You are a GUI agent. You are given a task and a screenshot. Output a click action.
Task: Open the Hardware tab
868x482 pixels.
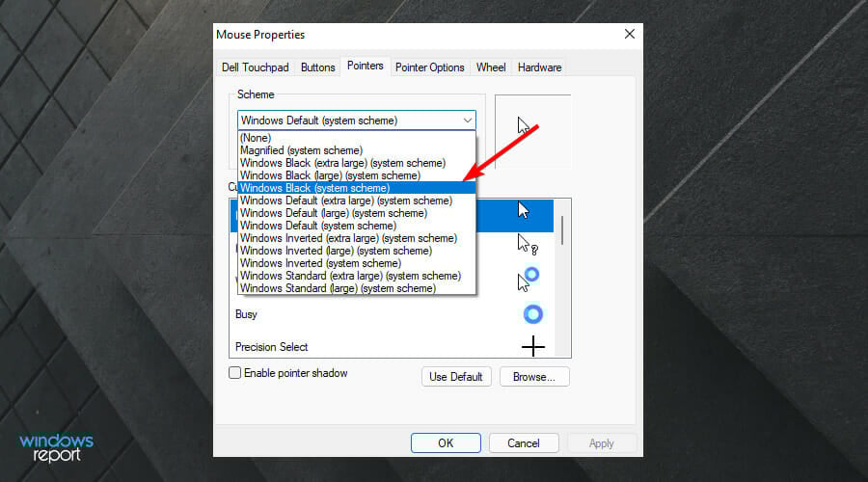[540, 67]
